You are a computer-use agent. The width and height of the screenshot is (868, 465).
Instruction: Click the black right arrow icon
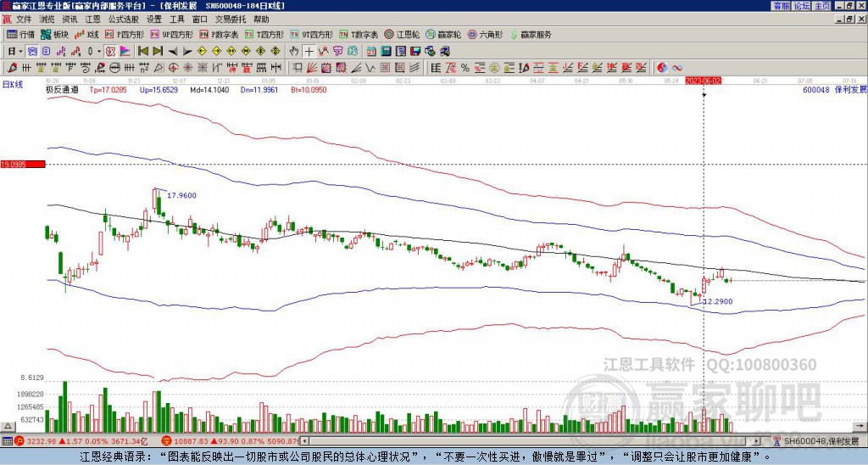point(187,52)
